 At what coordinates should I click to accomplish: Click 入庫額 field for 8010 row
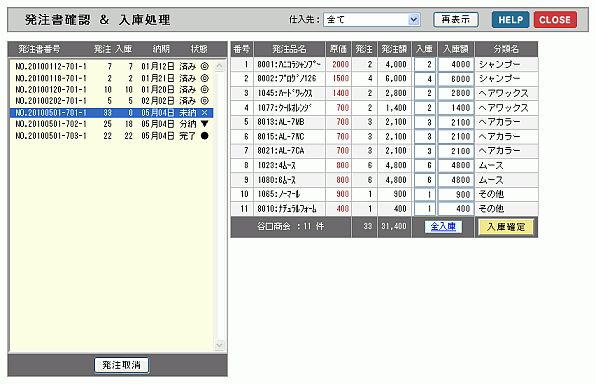pyautogui.click(x=456, y=209)
